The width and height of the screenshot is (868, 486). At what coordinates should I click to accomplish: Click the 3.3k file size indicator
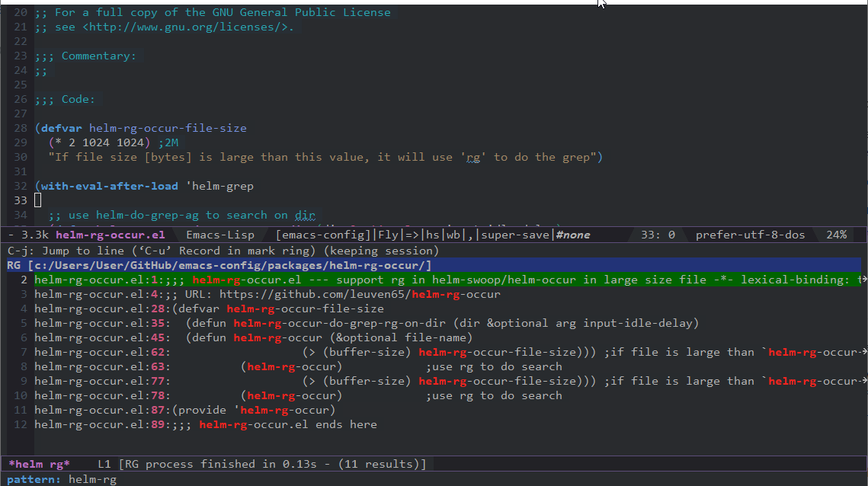35,235
